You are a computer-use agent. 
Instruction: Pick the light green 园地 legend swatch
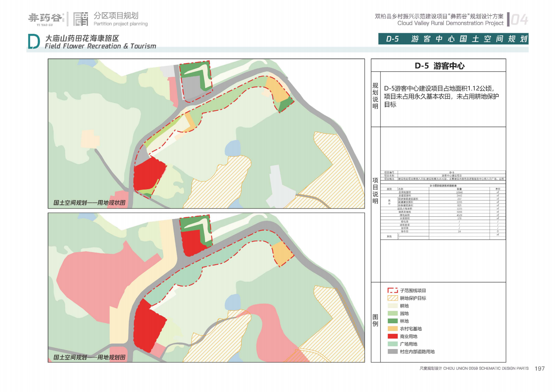coord(392,313)
